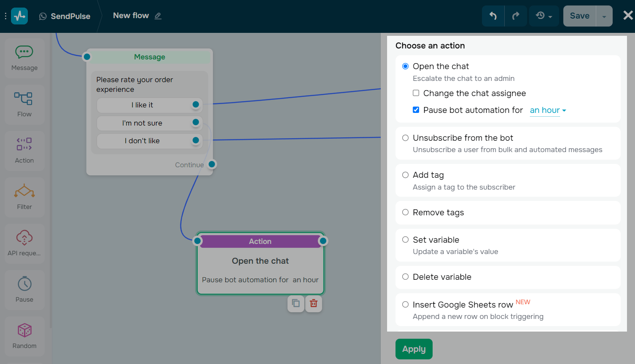Select the API request block

point(24,243)
